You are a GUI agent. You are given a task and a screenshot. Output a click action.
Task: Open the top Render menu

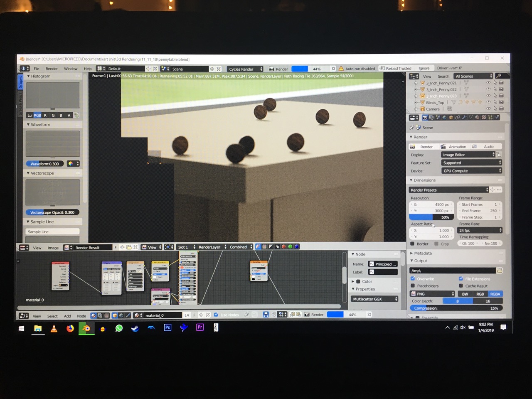[x=52, y=69]
